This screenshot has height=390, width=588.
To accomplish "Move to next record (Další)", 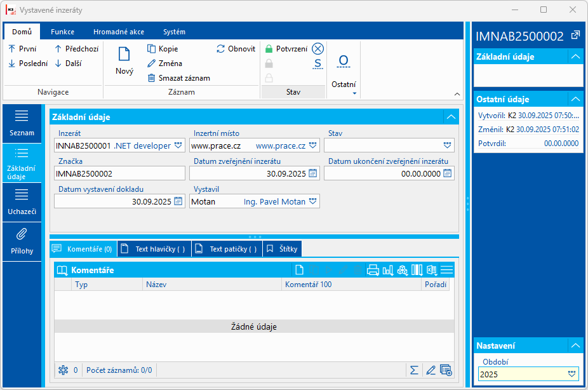I will click(68, 64).
